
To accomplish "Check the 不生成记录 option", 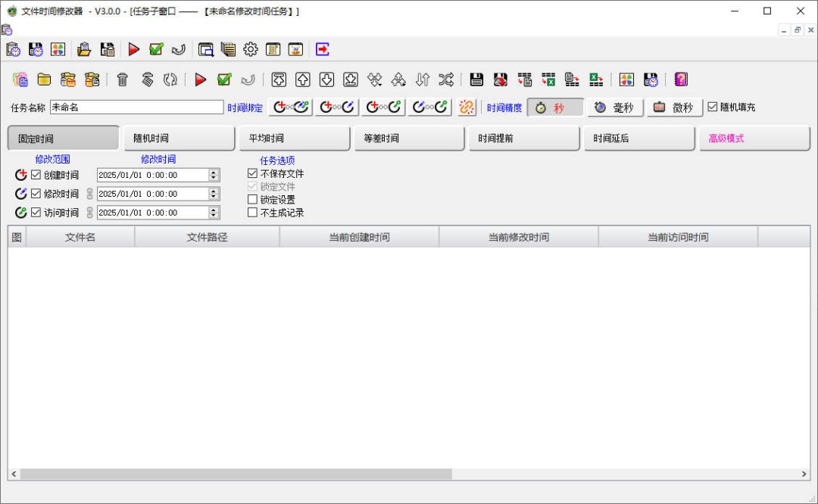I will (252, 213).
